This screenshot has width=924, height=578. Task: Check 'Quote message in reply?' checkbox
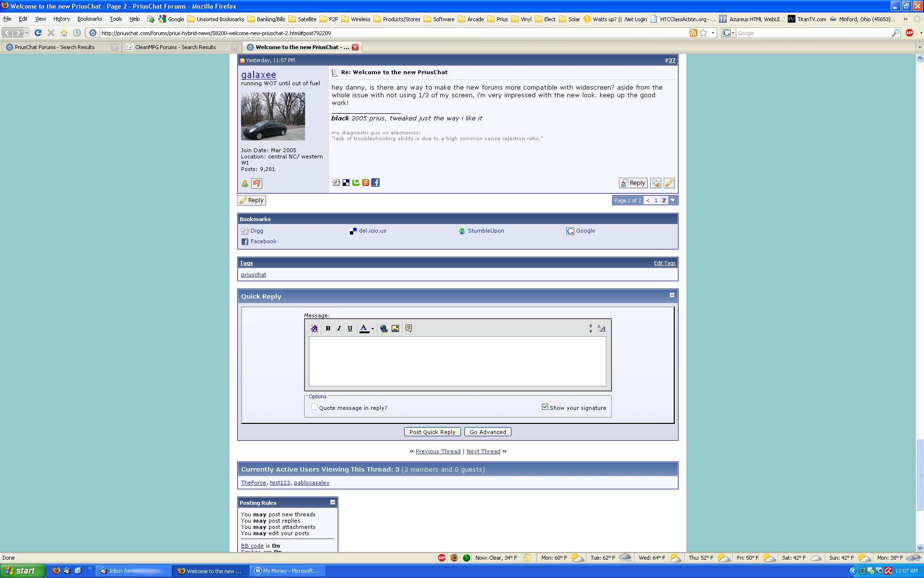coord(314,407)
